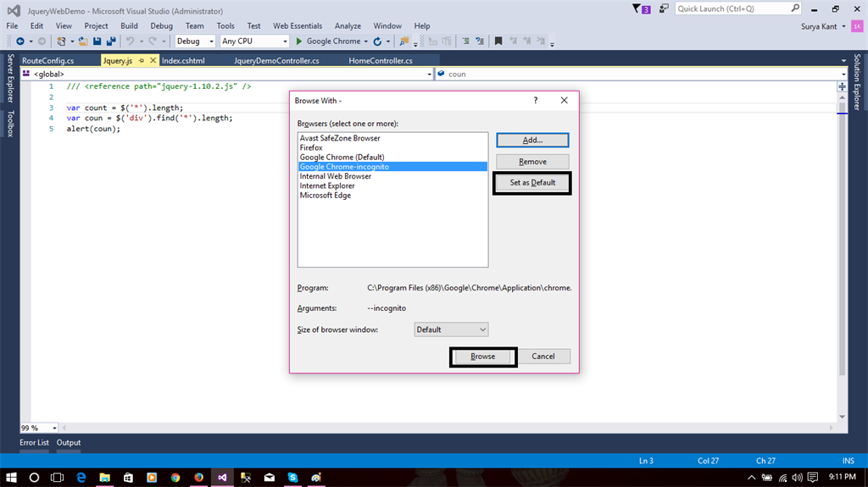Click Set as Default
Viewport: 868px width, 487px height.
[532, 183]
